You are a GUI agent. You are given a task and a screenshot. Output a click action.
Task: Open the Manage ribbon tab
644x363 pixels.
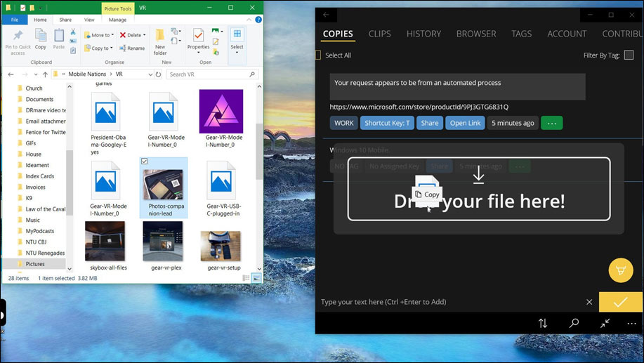click(x=117, y=20)
